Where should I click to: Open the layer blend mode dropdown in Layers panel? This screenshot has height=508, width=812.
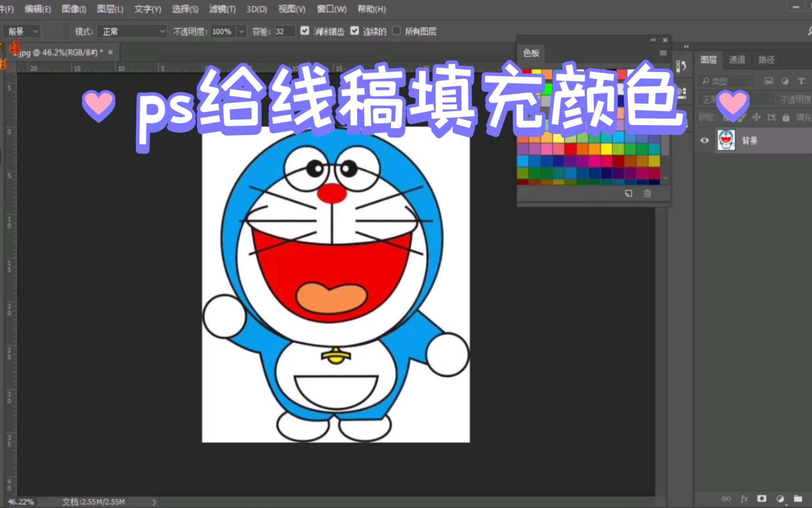(736, 99)
